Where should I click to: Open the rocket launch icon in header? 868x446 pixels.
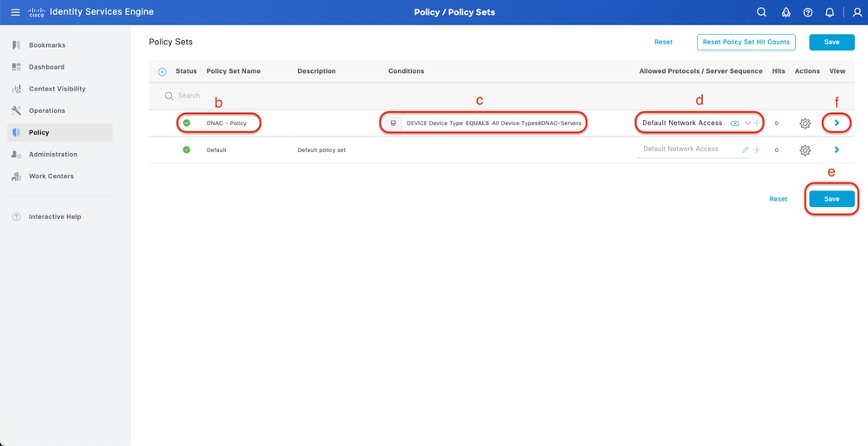785,12
